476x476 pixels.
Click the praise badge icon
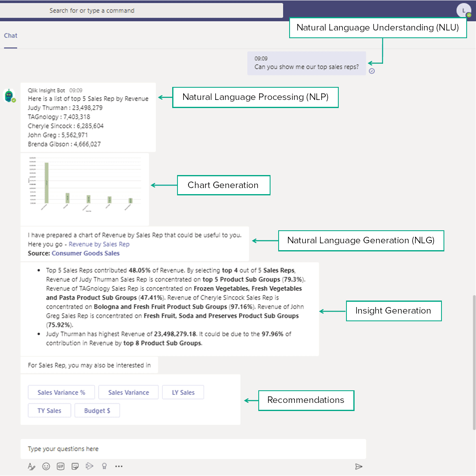coord(104,466)
